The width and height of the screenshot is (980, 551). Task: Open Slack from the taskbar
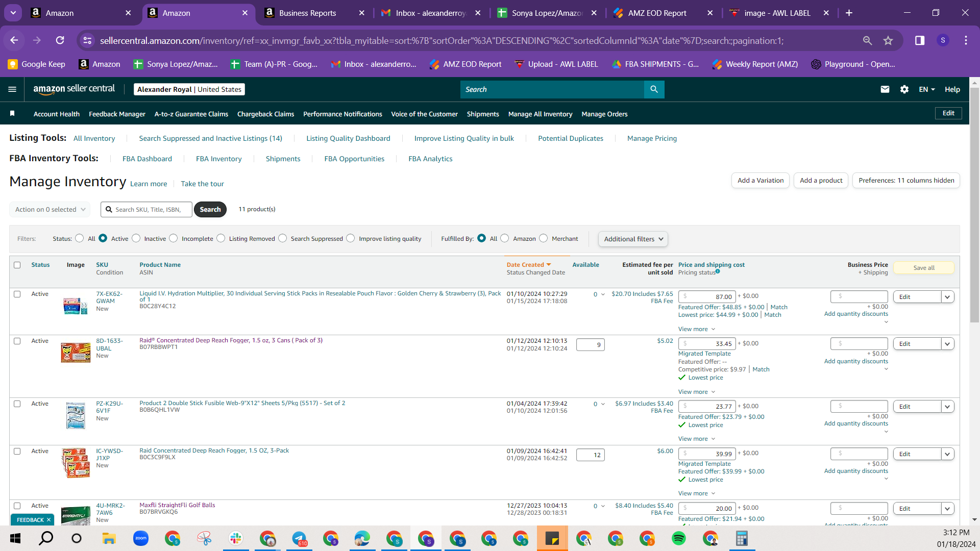(236, 538)
